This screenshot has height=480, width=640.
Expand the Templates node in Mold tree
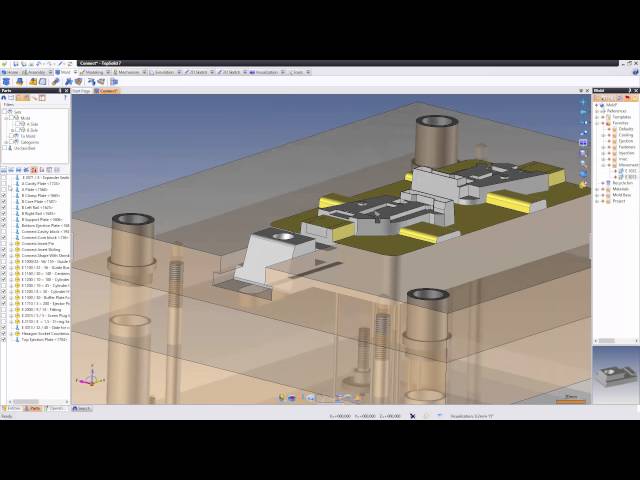[x=603, y=117]
